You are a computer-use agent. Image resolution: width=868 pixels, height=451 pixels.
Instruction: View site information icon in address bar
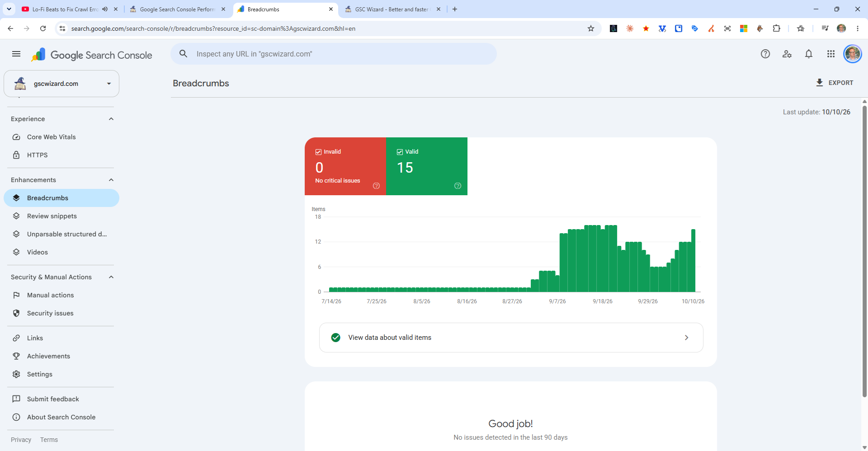pyautogui.click(x=62, y=28)
